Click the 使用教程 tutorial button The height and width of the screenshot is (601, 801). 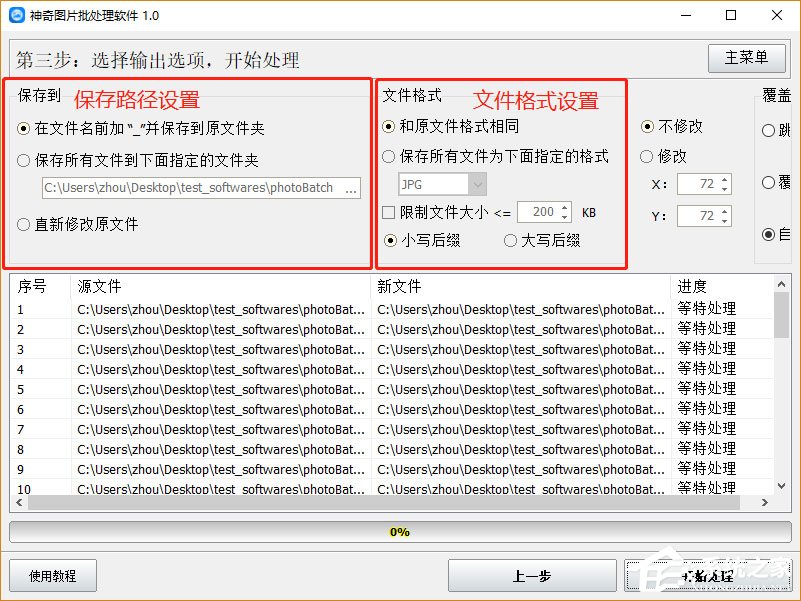(52, 575)
